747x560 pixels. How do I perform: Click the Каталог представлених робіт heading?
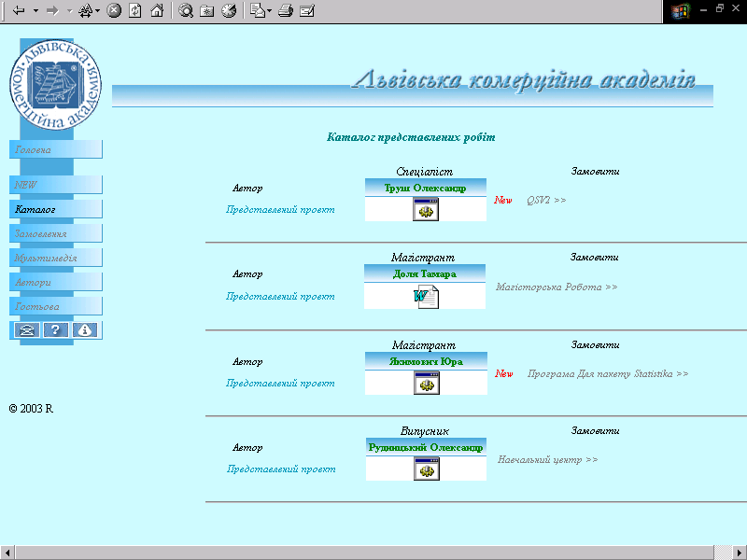tap(411, 137)
